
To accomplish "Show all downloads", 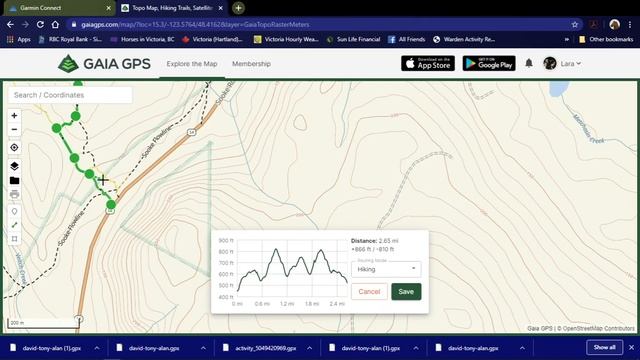I will pos(604,347).
